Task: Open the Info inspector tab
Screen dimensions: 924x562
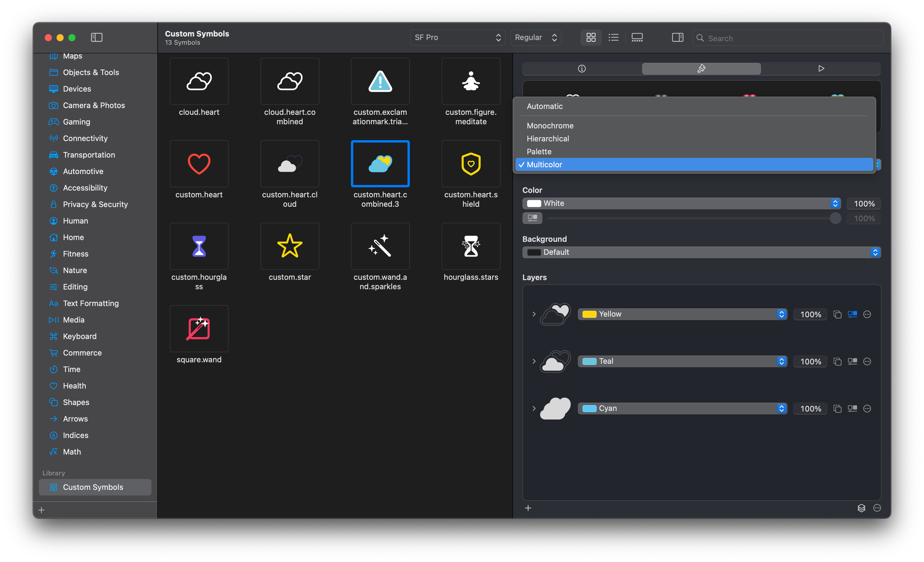Action: (582, 69)
